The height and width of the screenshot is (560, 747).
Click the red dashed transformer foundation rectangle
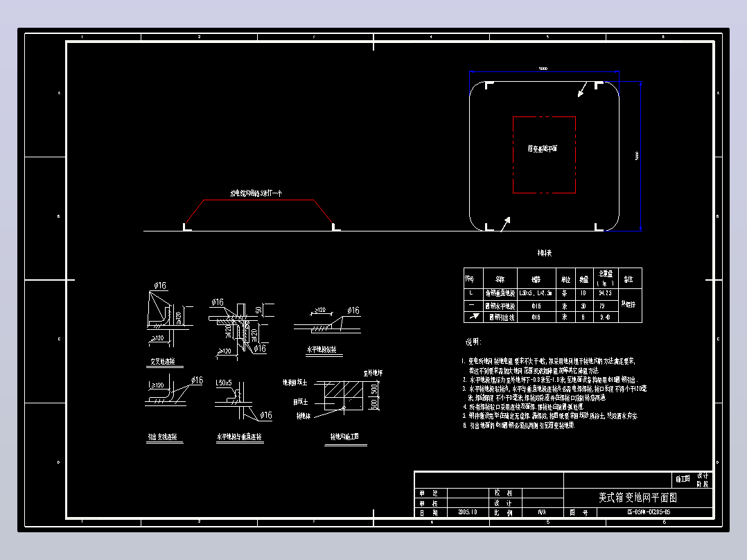tap(544, 155)
